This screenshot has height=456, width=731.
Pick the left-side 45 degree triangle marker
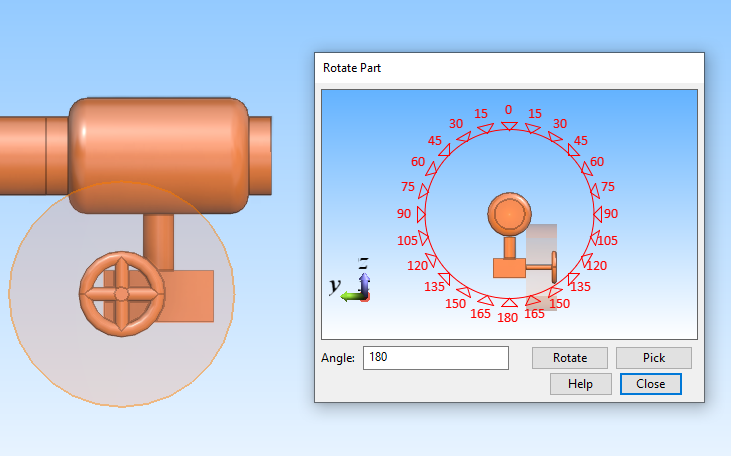(x=446, y=151)
